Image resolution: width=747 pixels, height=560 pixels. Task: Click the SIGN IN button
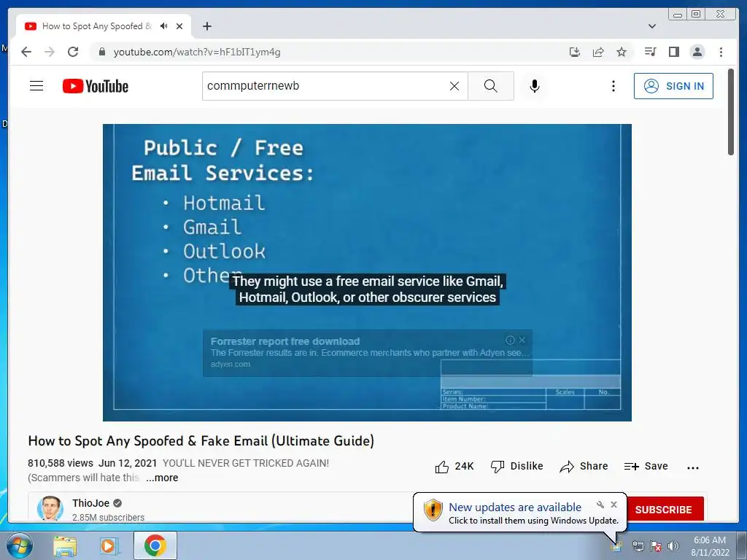[x=673, y=86]
